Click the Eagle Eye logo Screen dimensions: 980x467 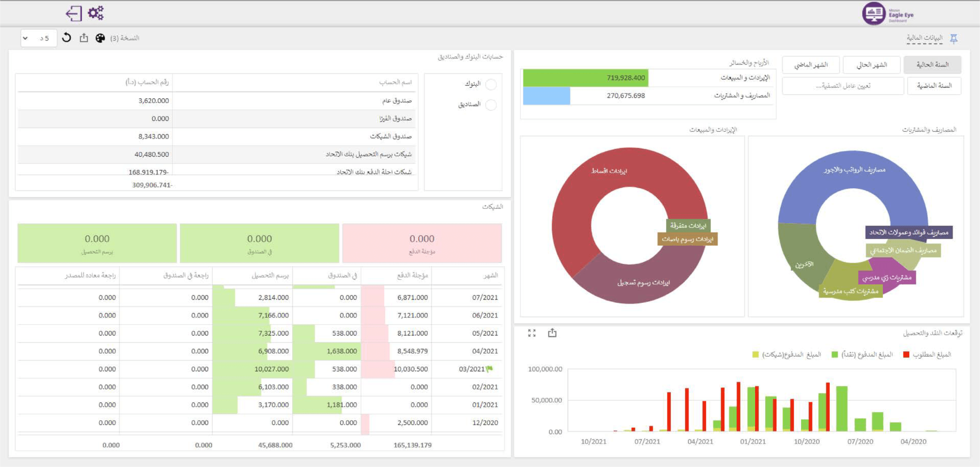tap(888, 14)
